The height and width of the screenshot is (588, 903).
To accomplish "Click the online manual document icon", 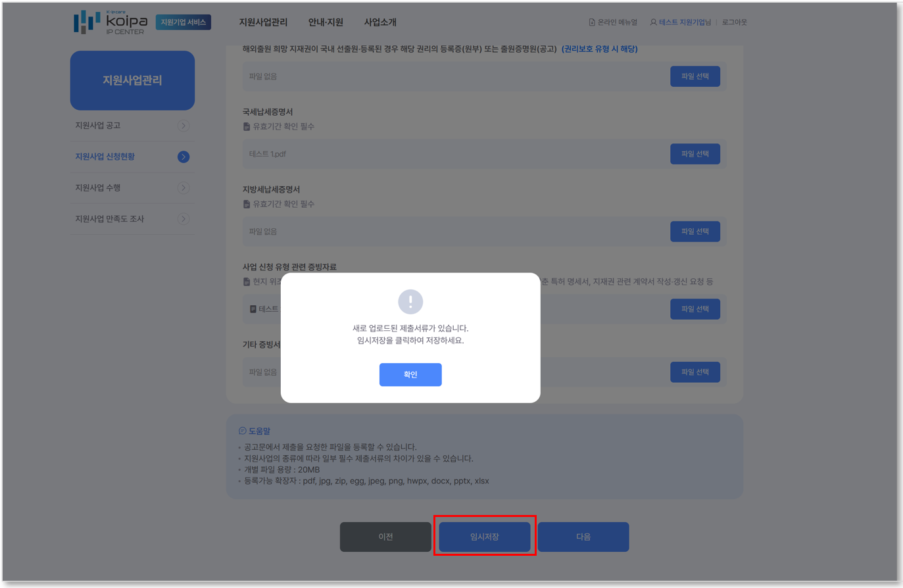I will [x=592, y=22].
